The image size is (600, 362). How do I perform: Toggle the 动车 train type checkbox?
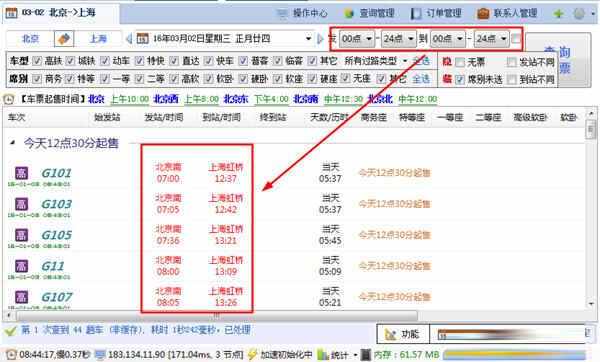(105, 61)
